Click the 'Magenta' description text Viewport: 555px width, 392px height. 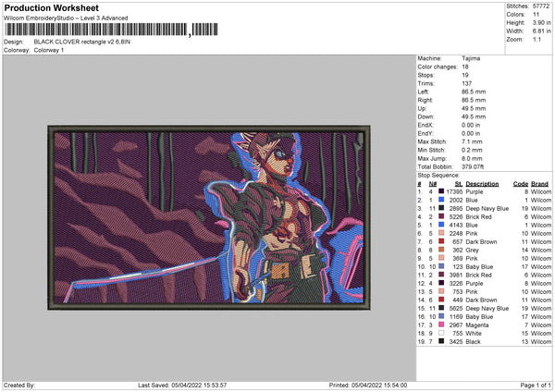click(x=476, y=325)
